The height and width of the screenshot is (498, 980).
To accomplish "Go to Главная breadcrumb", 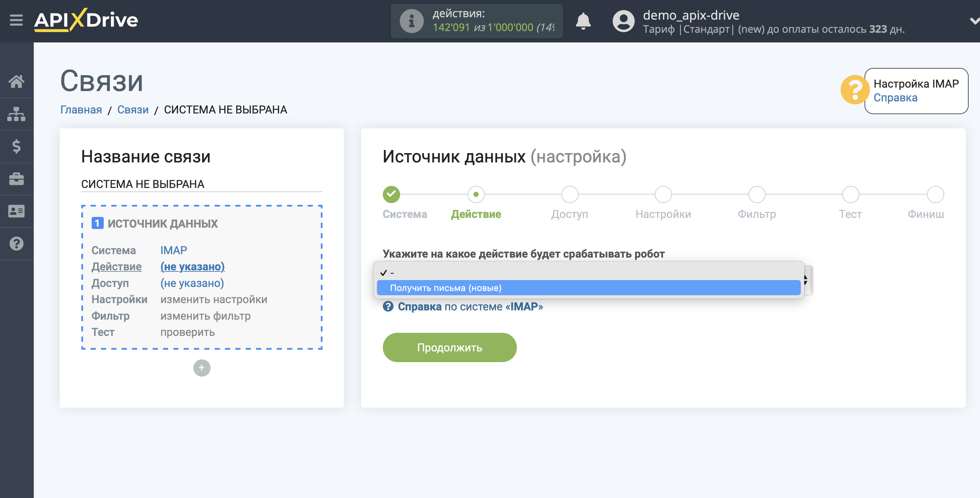I will (x=81, y=110).
